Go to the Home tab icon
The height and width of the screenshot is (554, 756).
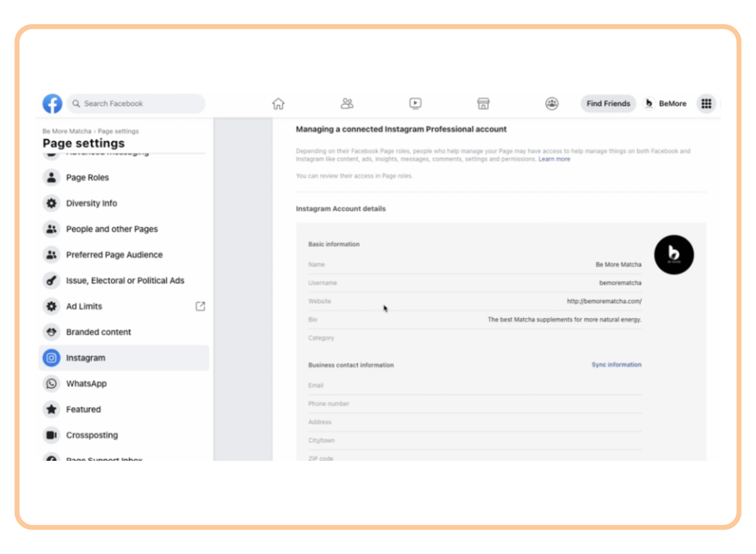tap(278, 104)
